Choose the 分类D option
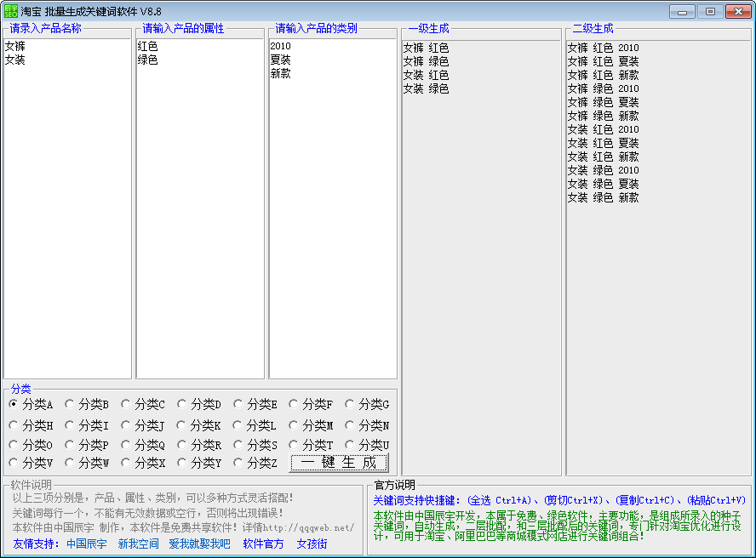Viewport: 756px width, 558px height. click(x=198, y=404)
